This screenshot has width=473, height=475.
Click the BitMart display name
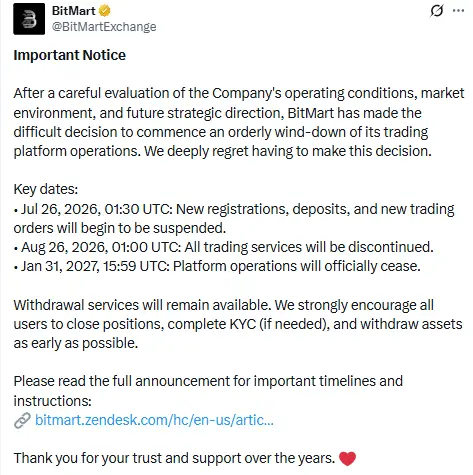(73, 11)
